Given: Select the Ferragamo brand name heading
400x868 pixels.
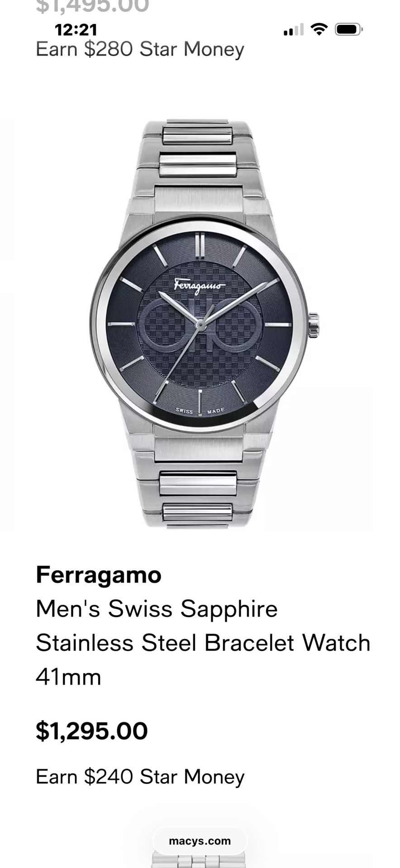Looking at the screenshot, I should coord(99,575).
